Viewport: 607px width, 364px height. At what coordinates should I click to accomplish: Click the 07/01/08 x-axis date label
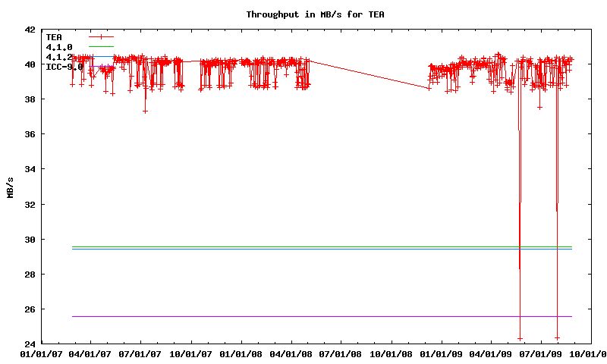click(x=341, y=354)
